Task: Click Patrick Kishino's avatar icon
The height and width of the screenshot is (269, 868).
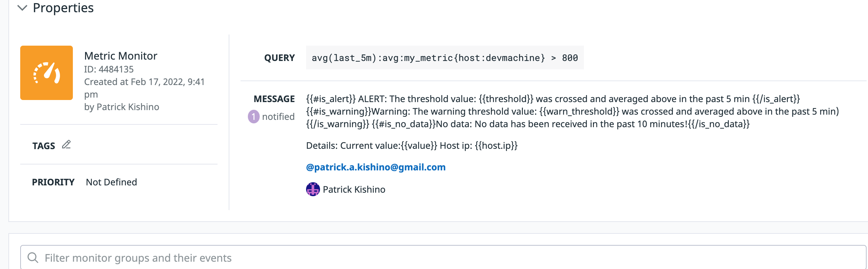Action: point(313,189)
